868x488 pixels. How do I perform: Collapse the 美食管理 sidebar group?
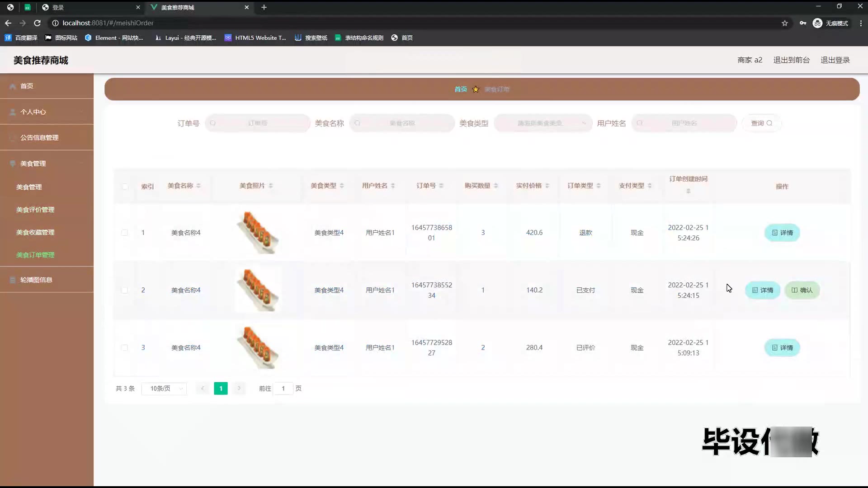(x=47, y=164)
